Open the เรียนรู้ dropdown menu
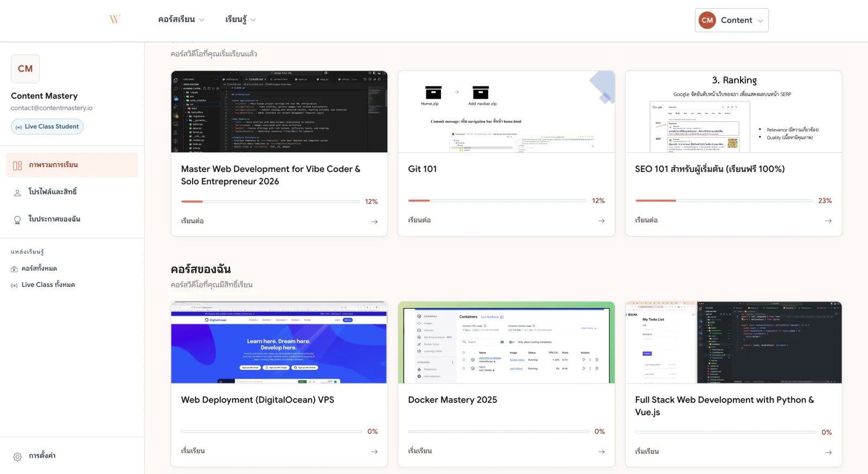868x474 pixels. pyautogui.click(x=240, y=20)
